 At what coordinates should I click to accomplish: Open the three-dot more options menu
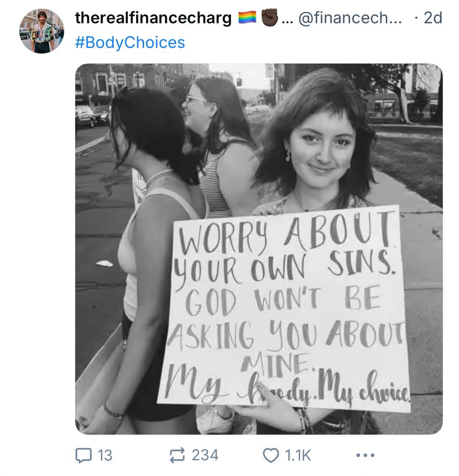click(x=366, y=455)
